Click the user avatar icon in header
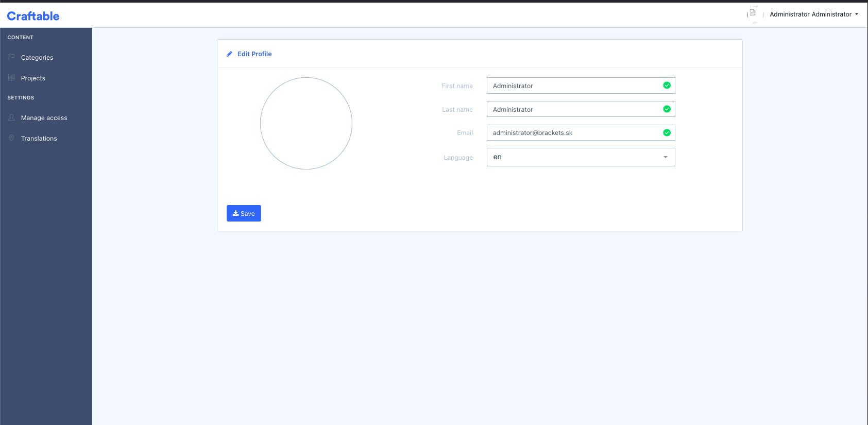The width and height of the screenshot is (868, 425). (755, 14)
